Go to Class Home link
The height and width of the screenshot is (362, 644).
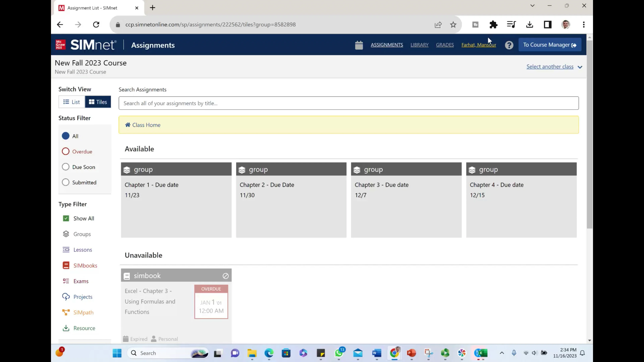[x=143, y=125]
